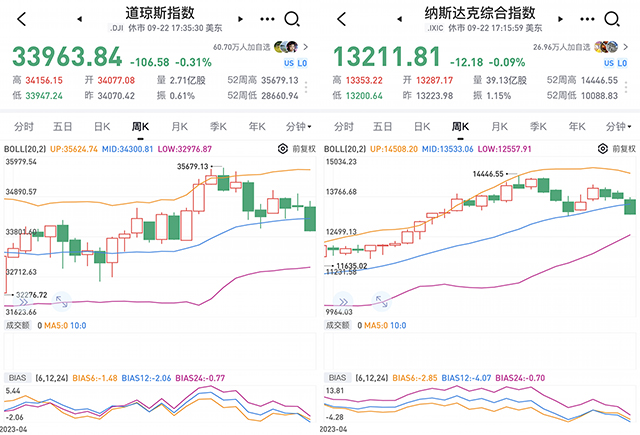This screenshot has width=640, height=435.
Task: Switch 纳斯达克 chart to 分时 tab
Action: coord(344,127)
